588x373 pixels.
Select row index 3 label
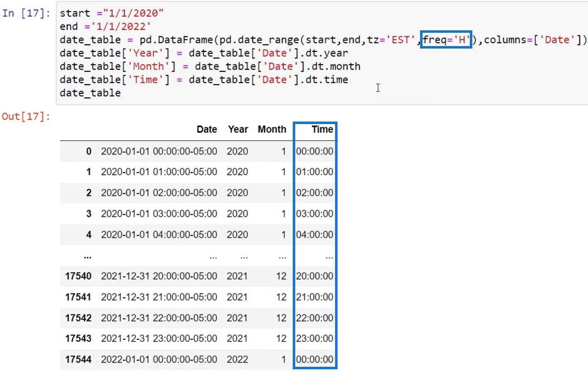[89, 214]
